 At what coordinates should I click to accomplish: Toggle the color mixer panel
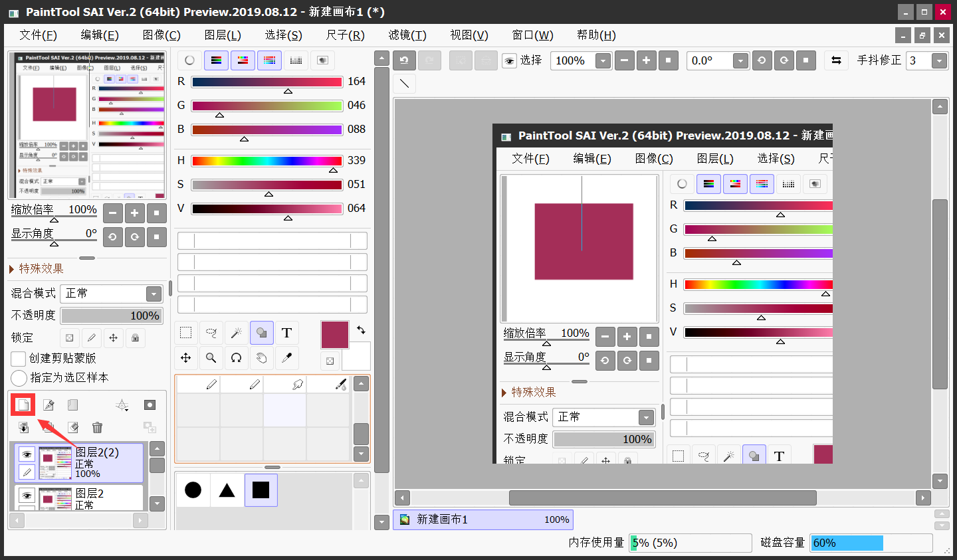point(269,60)
